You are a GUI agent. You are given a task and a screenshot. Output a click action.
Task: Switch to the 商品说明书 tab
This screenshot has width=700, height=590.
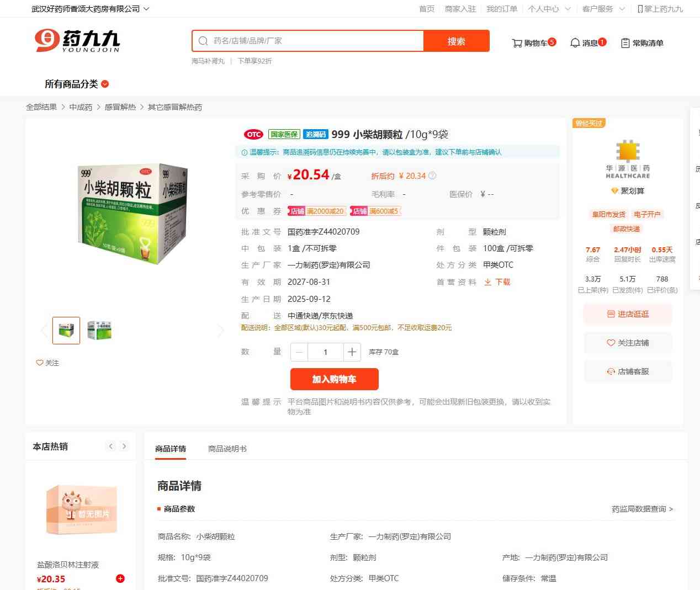coord(227,449)
